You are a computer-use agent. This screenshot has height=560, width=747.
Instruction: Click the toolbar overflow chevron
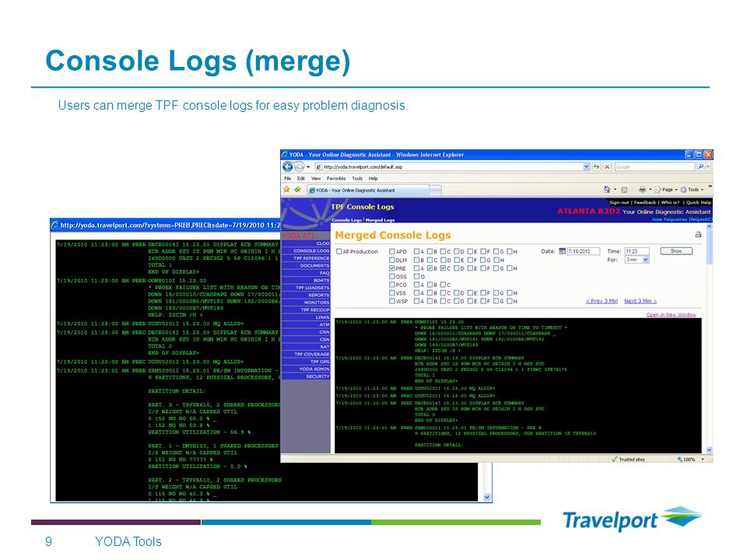tap(710, 186)
